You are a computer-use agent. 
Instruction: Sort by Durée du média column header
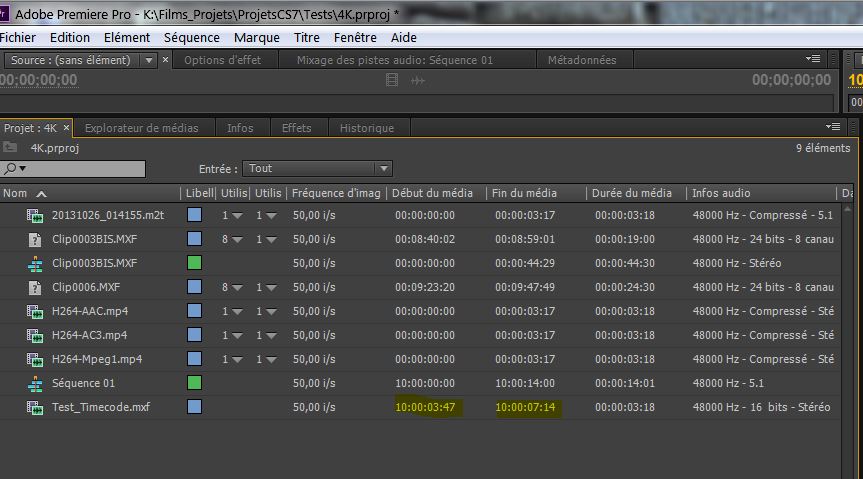[x=632, y=193]
